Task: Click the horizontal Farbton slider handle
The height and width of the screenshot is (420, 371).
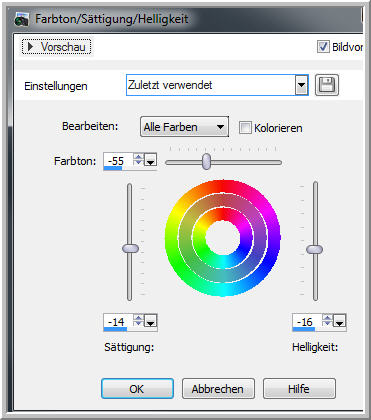Action: coord(207,162)
